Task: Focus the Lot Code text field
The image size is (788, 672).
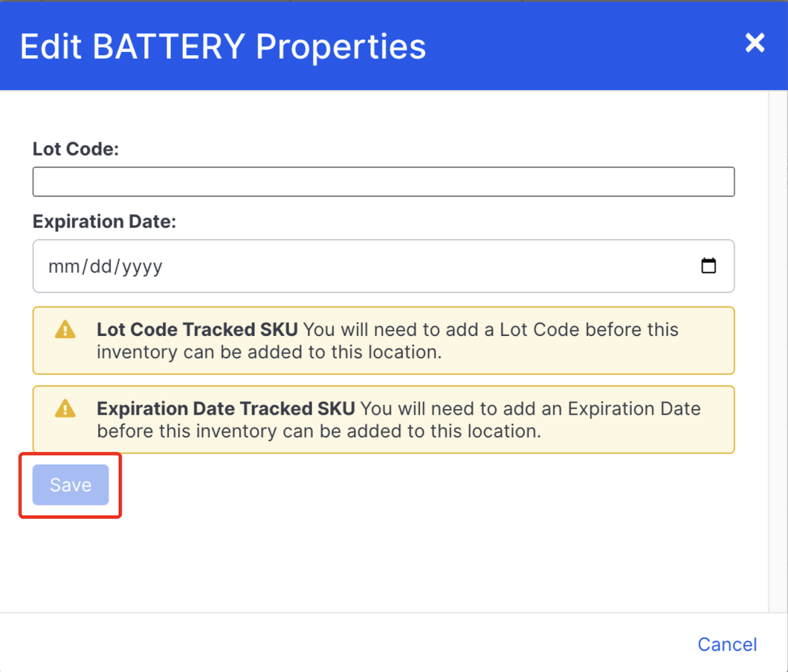Action: click(384, 182)
